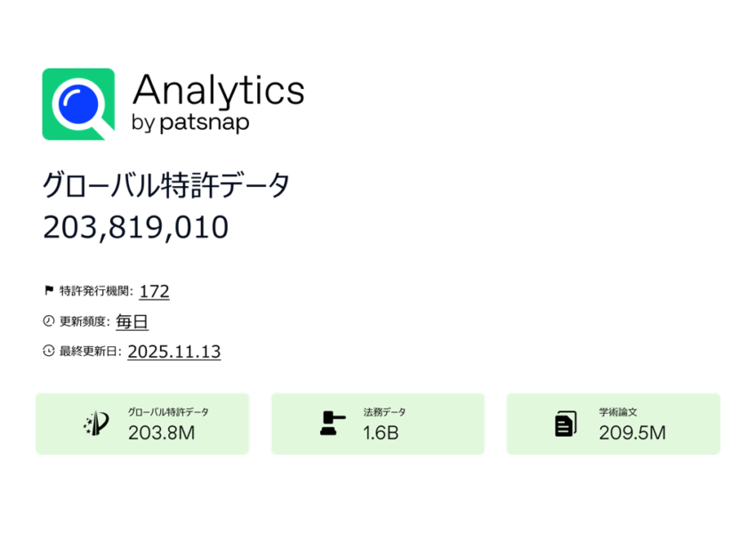Click the large グローバル特許データ heading
The image size is (756, 534).
point(166,186)
